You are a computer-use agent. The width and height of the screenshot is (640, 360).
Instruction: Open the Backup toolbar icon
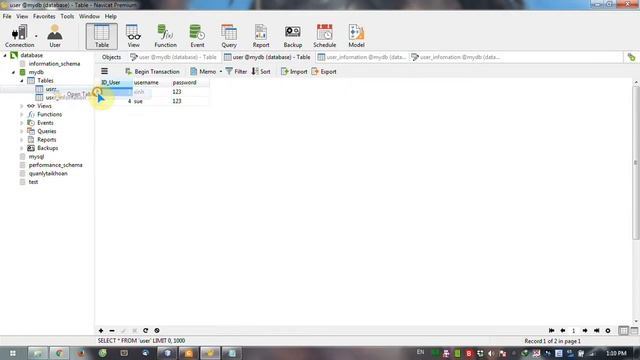click(x=293, y=36)
